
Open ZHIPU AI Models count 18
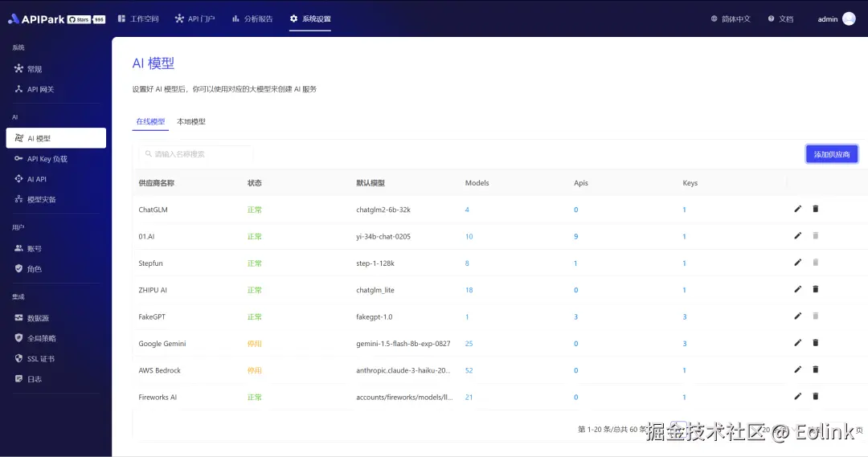tap(469, 290)
